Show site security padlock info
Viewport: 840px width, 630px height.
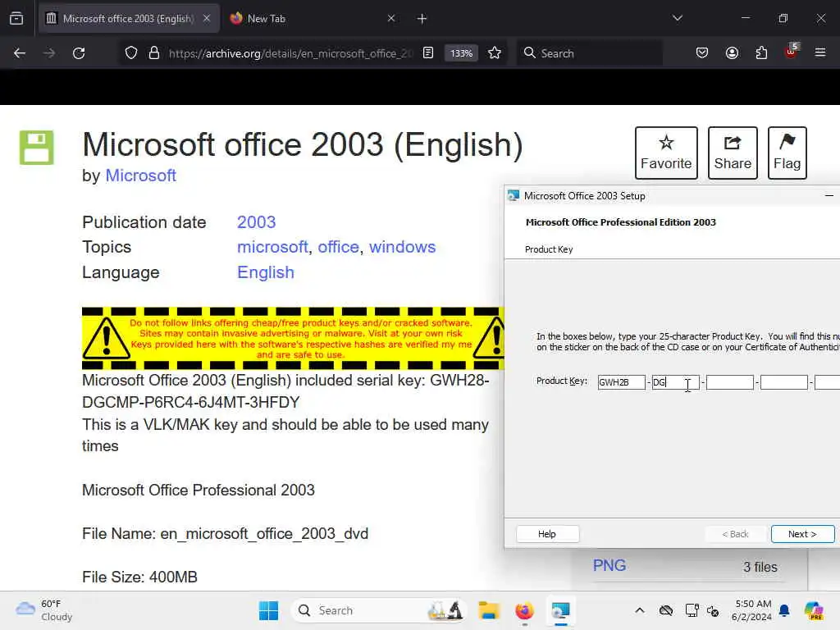[154, 53]
